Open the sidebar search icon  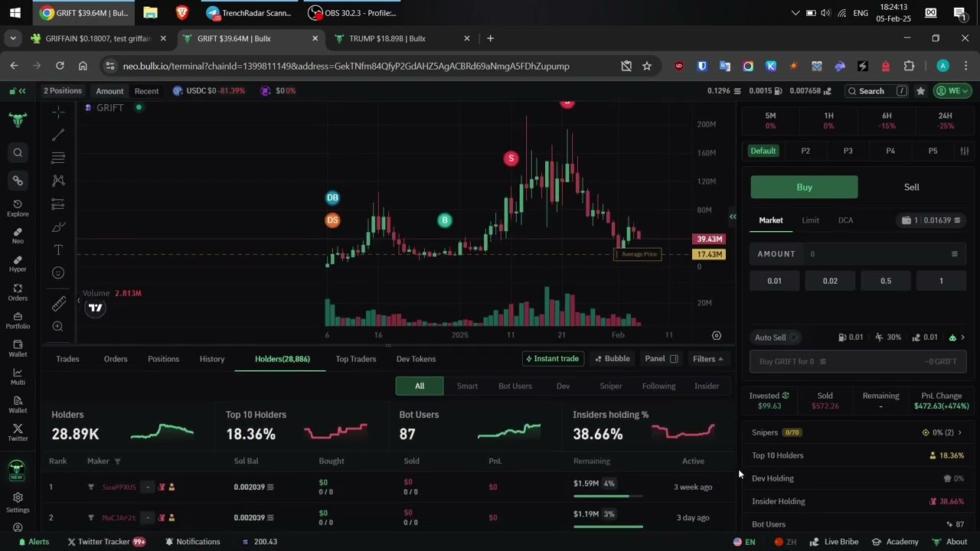coord(18,153)
